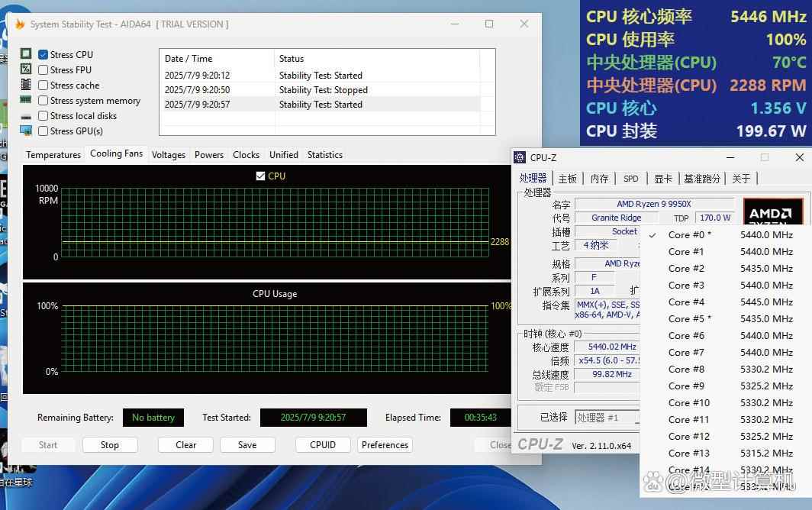This screenshot has height=510, width=812.
Task: Open the SPD tab in CPU-Z
Action: pyautogui.click(x=630, y=179)
